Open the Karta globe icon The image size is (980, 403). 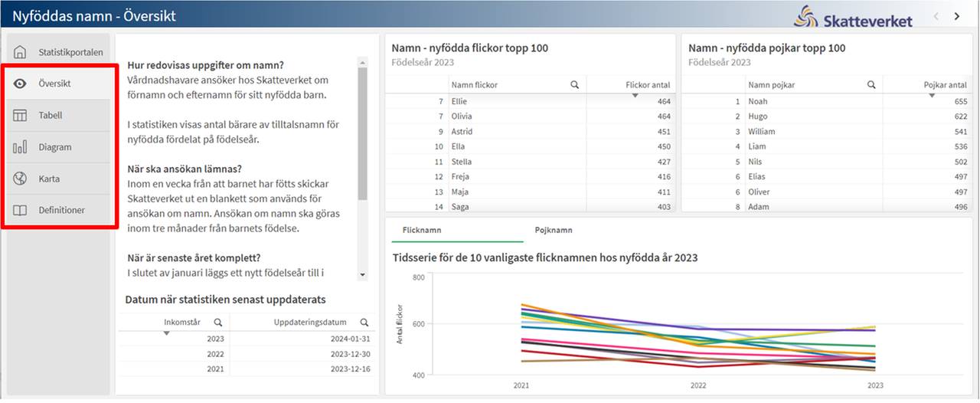pyautogui.click(x=21, y=179)
